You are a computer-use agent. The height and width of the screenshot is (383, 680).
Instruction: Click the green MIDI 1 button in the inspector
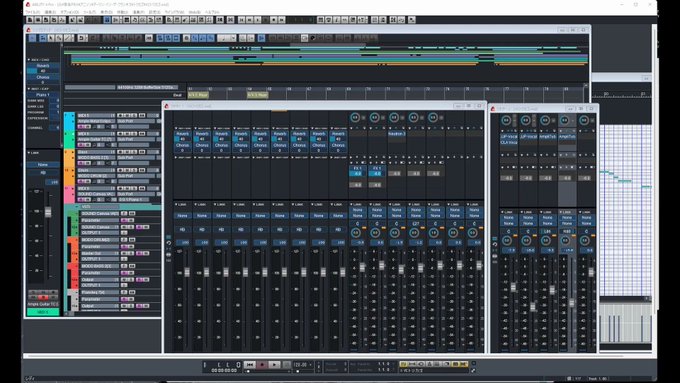click(x=43, y=312)
